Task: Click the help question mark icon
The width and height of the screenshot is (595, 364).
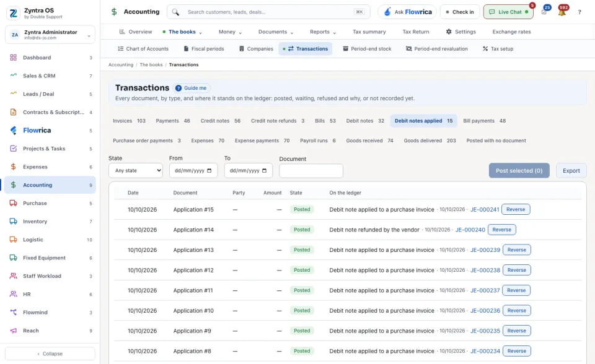Action: coord(580,12)
